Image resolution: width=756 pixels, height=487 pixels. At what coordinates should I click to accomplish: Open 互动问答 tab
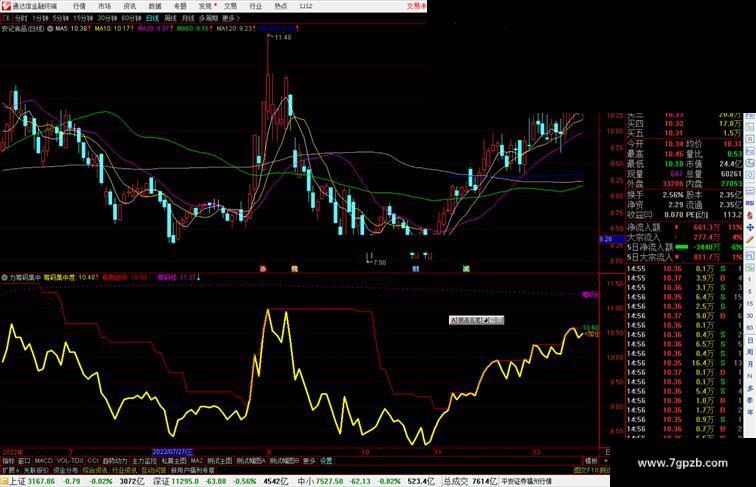click(x=153, y=470)
